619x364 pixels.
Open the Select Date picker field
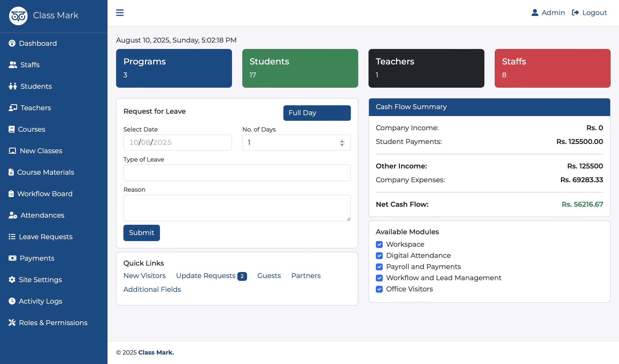[177, 143]
